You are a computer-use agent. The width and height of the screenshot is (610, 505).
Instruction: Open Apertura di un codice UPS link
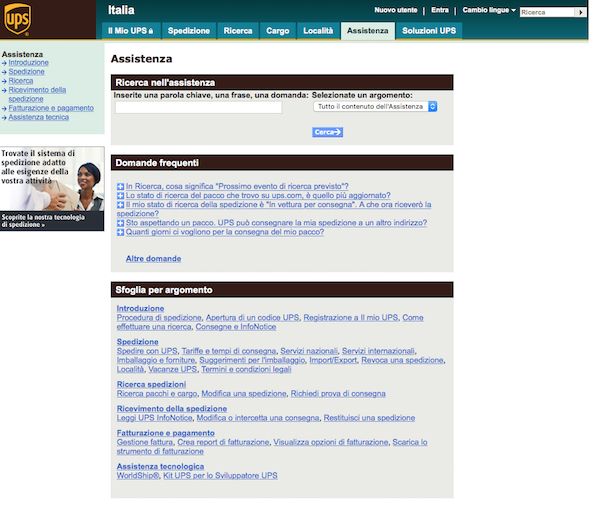(x=252, y=317)
